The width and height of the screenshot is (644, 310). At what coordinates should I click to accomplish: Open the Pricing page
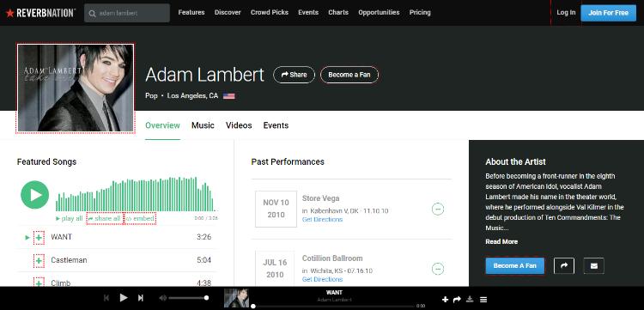420,13
